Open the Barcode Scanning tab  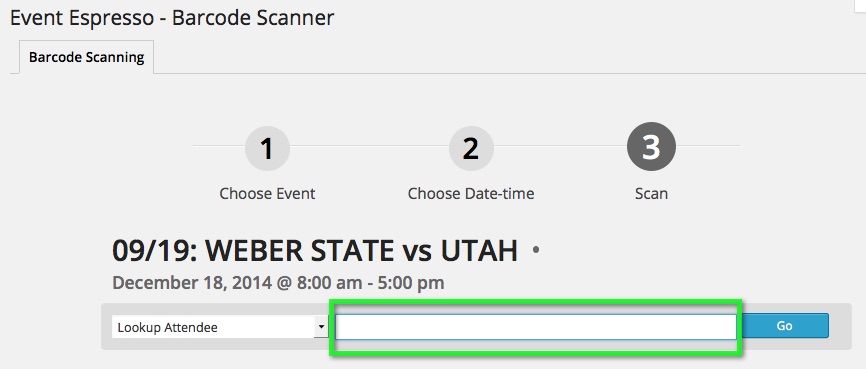click(x=87, y=57)
